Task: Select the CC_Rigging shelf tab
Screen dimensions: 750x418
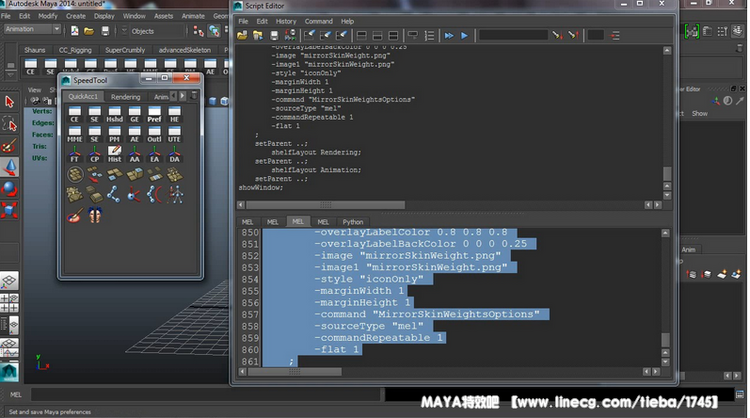Action: pos(75,50)
